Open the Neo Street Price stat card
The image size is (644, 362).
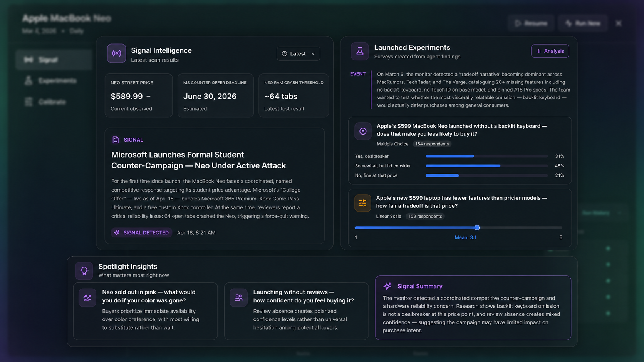tap(139, 95)
